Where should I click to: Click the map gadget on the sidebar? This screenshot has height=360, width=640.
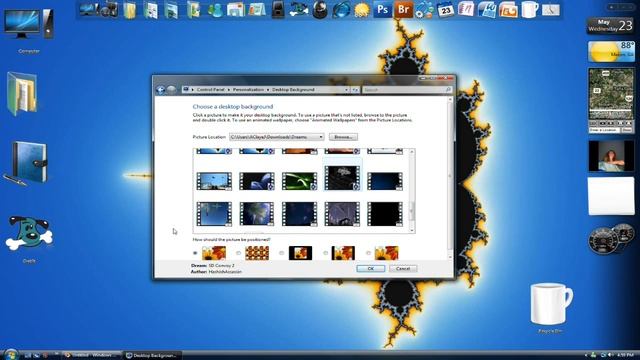click(611, 100)
